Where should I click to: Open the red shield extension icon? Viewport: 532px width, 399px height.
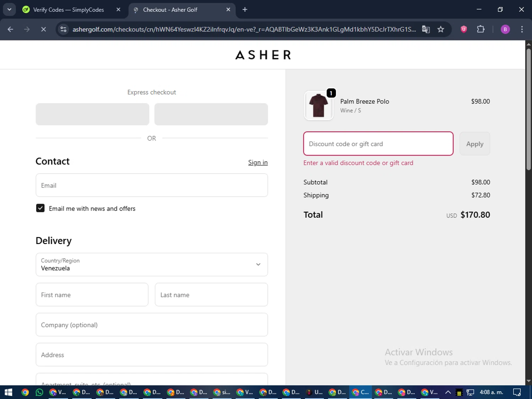point(464,29)
